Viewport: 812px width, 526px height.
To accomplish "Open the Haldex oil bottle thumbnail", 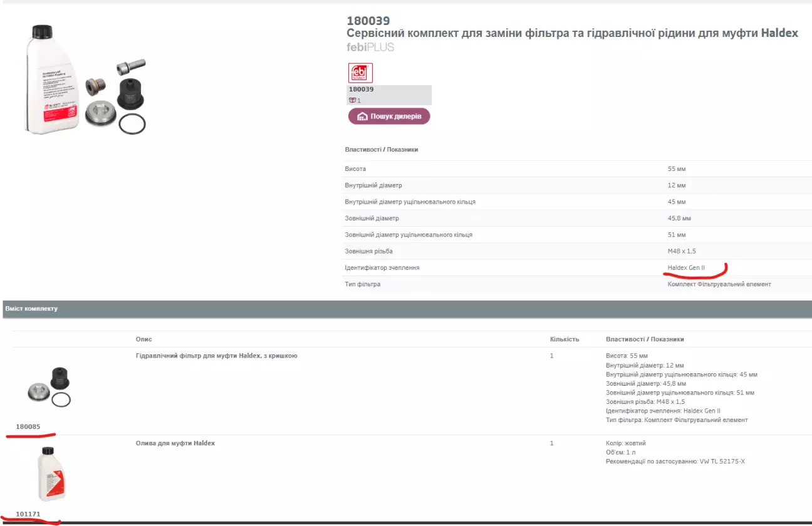I will (x=52, y=473).
